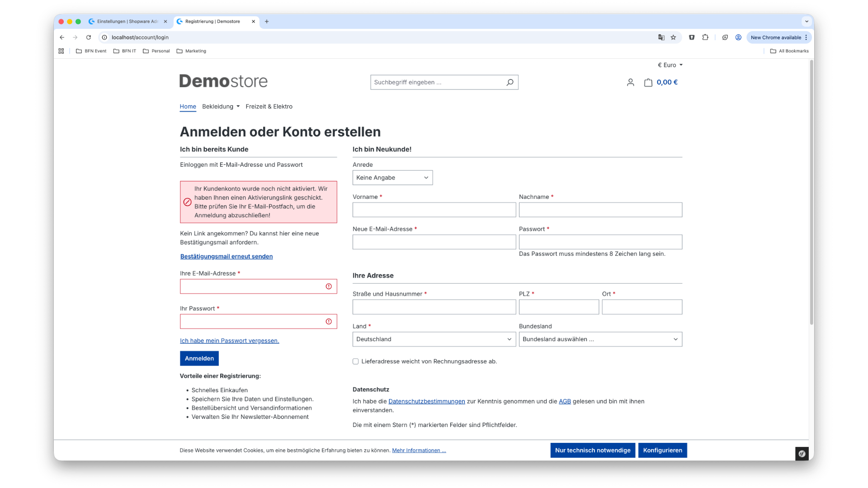
Task: Expand the Land Deutschland dropdown
Action: (434, 339)
